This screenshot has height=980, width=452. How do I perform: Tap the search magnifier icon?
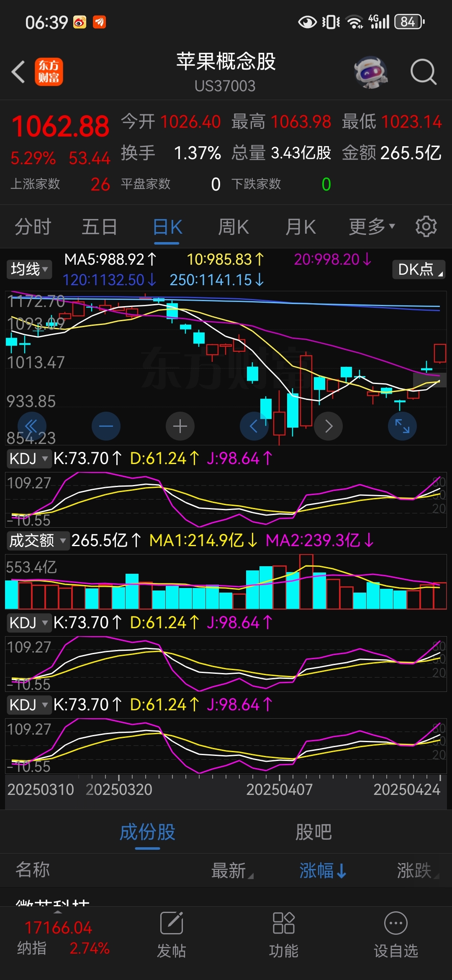tap(423, 72)
